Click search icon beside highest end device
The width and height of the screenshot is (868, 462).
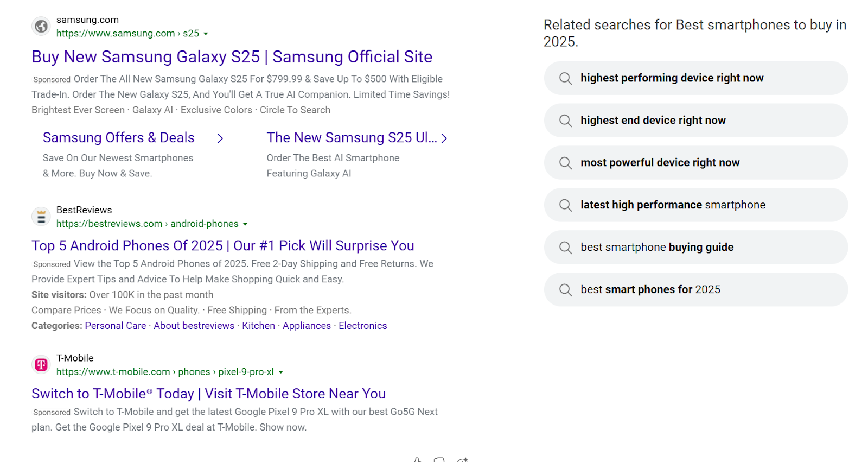coord(565,121)
